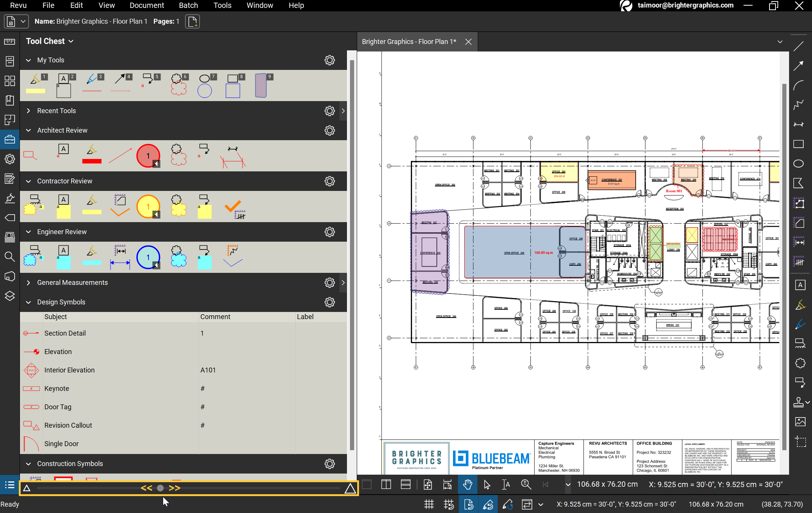
Task: Open settings gear for My Tools
Action: point(330,60)
